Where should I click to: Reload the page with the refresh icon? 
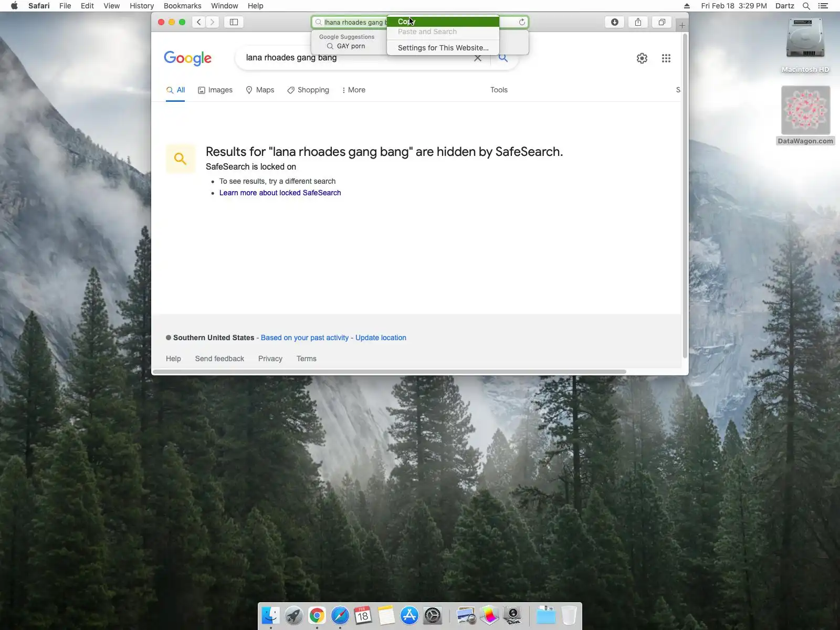click(522, 22)
